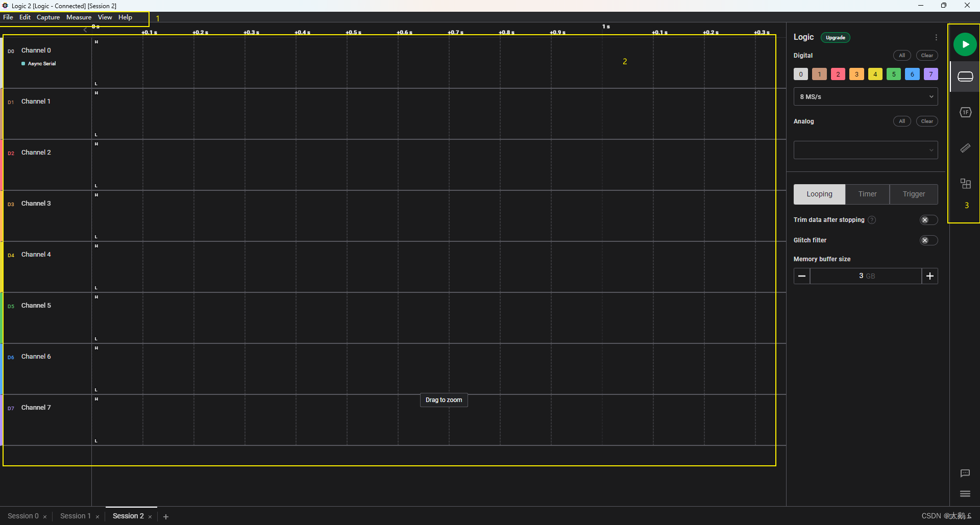This screenshot has width=980, height=525.
Task: Add a new session tab
Action: (x=166, y=516)
